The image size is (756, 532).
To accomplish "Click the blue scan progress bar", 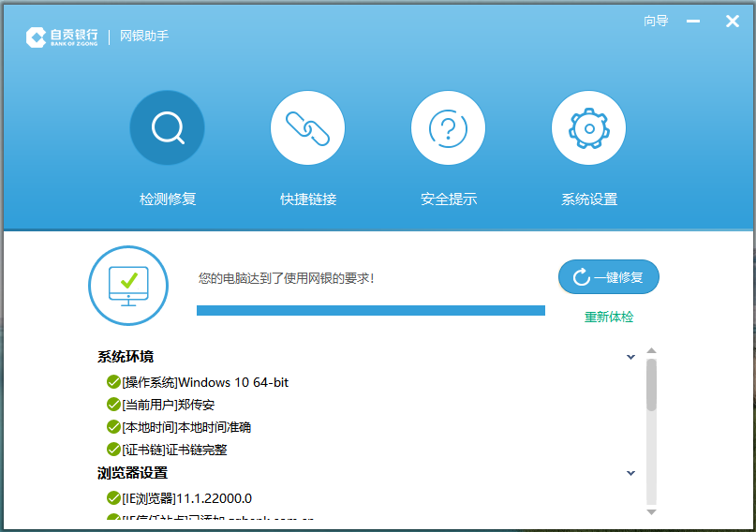I will click(x=370, y=310).
